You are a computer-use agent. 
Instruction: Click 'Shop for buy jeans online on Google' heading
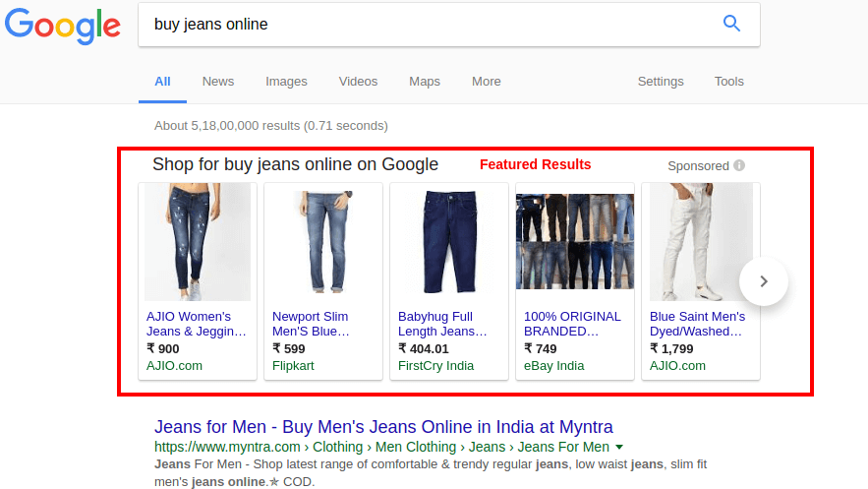pyautogui.click(x=296, y=164)
